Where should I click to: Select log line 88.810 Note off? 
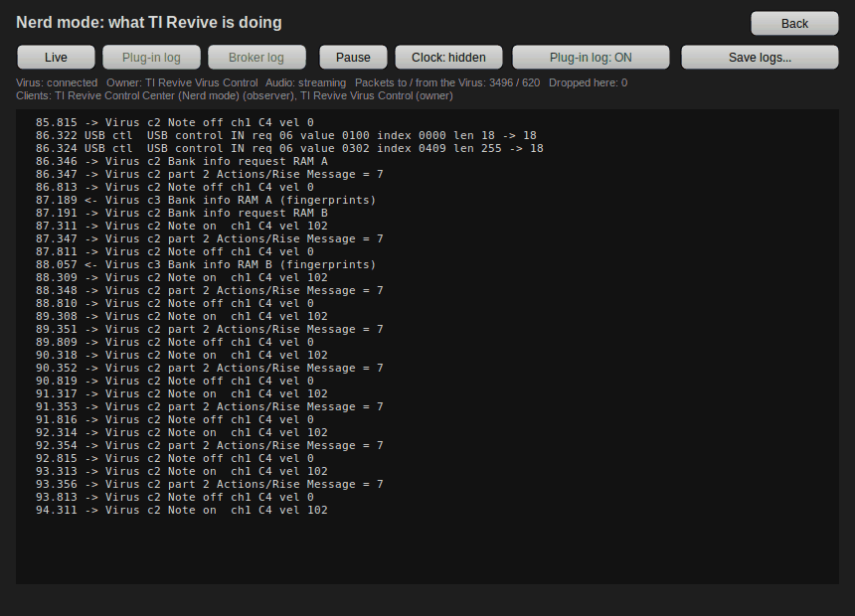coord(175,304)
